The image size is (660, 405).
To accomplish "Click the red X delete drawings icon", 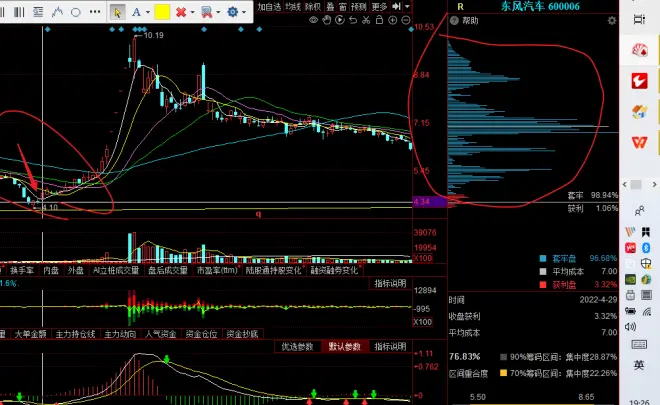I will coord(181,12).
